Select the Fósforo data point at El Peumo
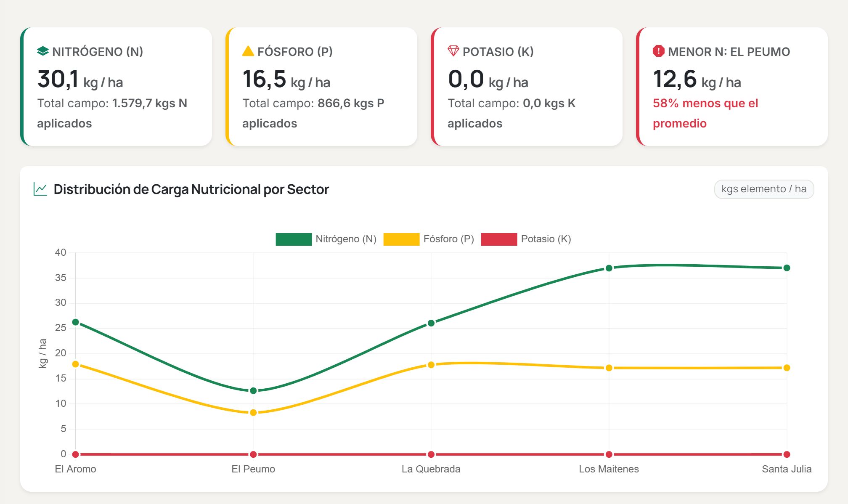The image size is (848, 504). [x=253, y=413]
